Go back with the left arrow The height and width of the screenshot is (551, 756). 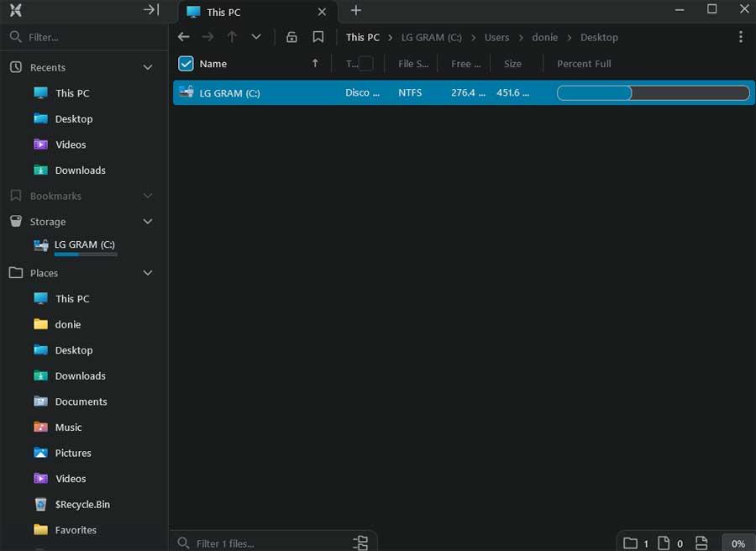pyautogui.click(x=184, y=37)
